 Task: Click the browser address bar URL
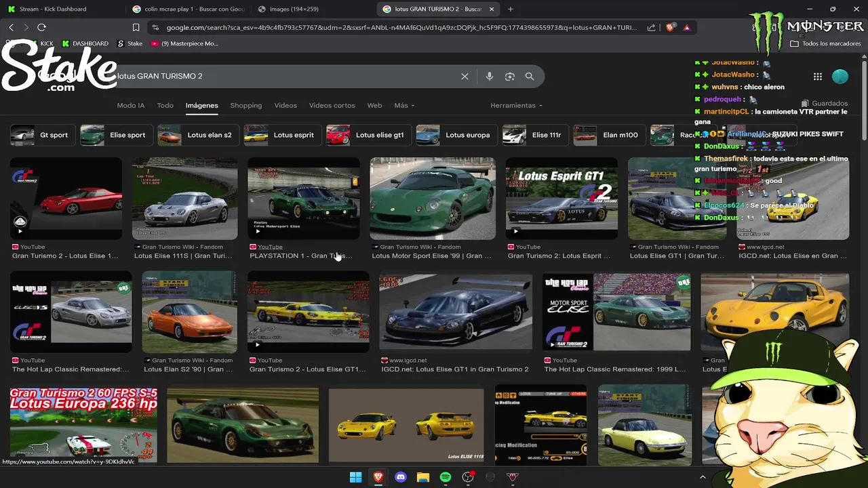[401, 27]
